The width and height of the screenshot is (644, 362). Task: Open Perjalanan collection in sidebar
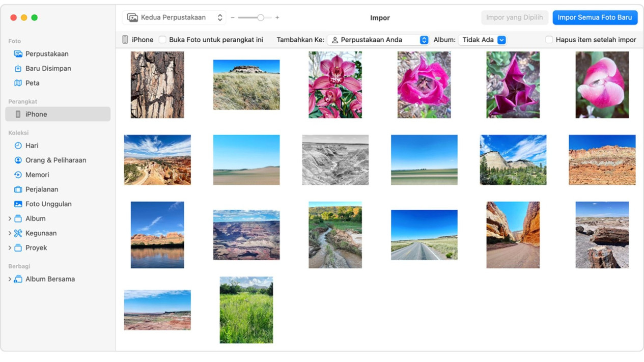58,189
